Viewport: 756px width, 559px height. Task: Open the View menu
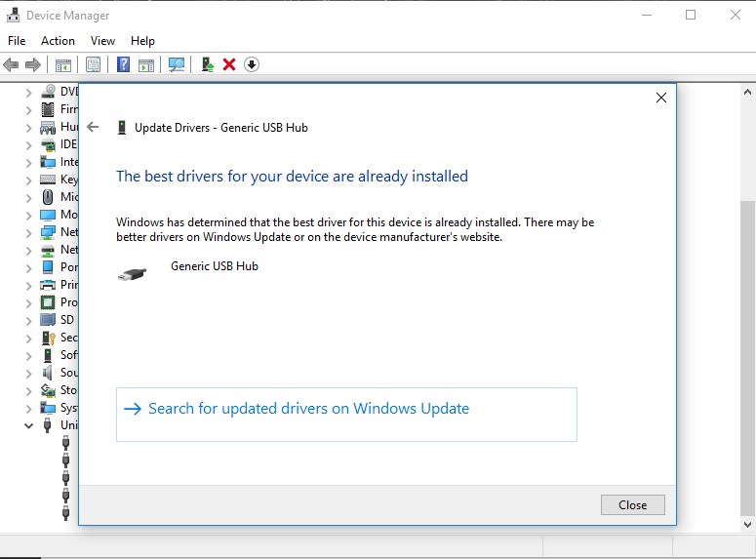(x=102, y=41)
